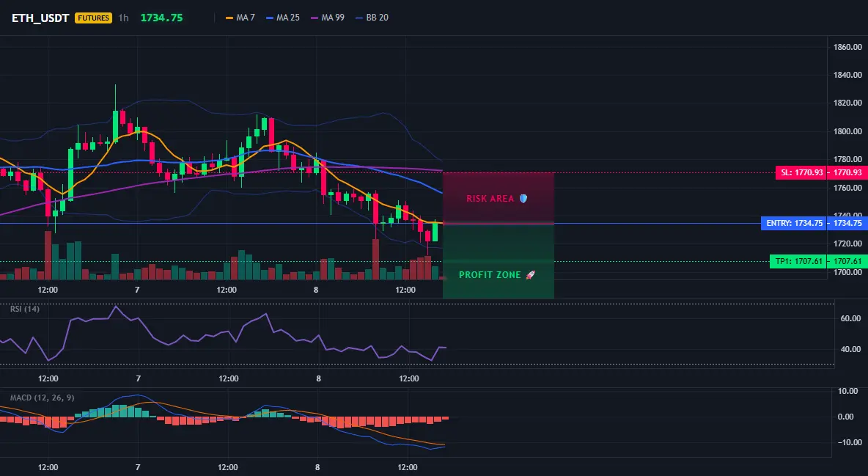Click the RSI (14) indicator label
Image resolution: width=868 pixels, height=476 pixels.
[25, 309]
